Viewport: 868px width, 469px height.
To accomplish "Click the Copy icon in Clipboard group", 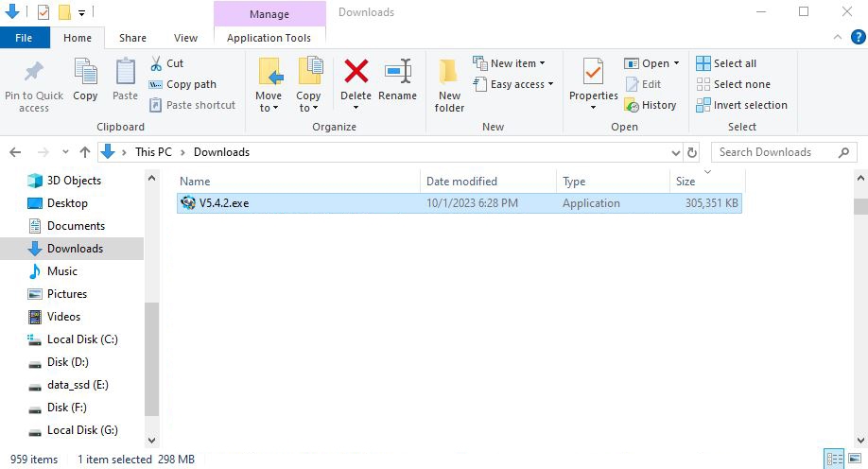I will 85,74.
